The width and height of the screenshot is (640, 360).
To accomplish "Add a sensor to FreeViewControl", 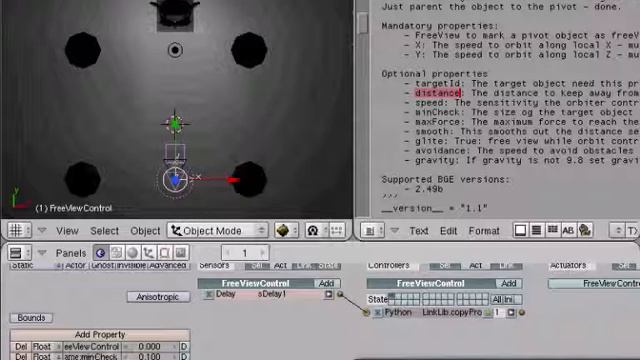I will [327, 283].
